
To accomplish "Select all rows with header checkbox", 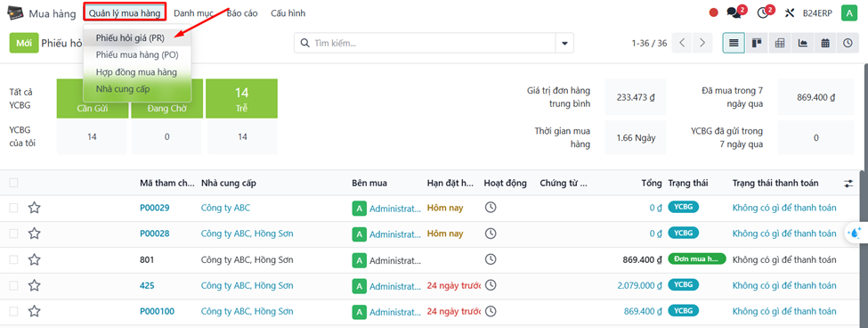I will 14,183.
